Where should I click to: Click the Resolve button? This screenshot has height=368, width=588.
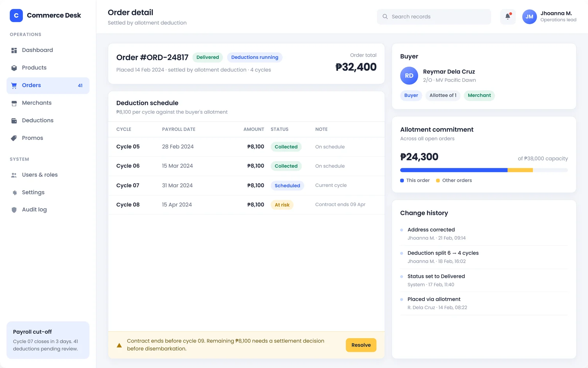(x=361, y=345)
